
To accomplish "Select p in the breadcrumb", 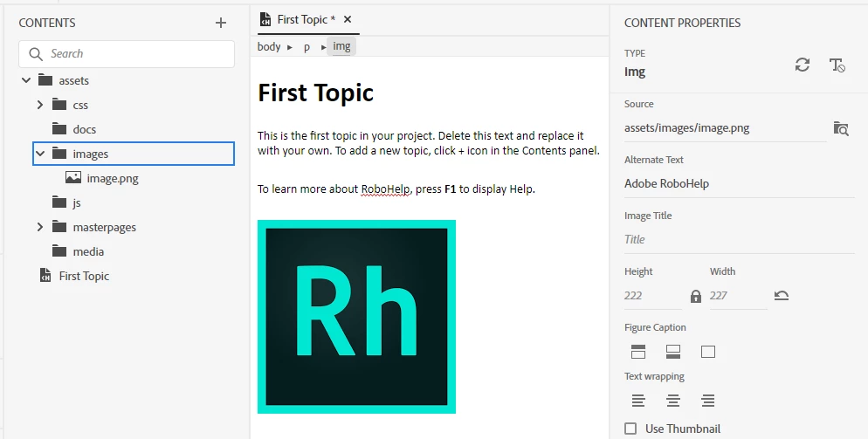I will point(307,47).
